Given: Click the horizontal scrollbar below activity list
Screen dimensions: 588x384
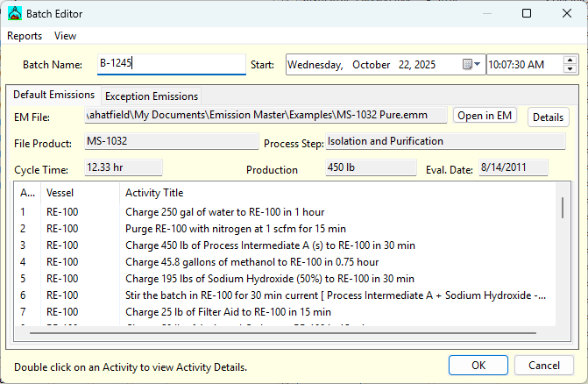Looking at the screenshot, I should point(289,332).
